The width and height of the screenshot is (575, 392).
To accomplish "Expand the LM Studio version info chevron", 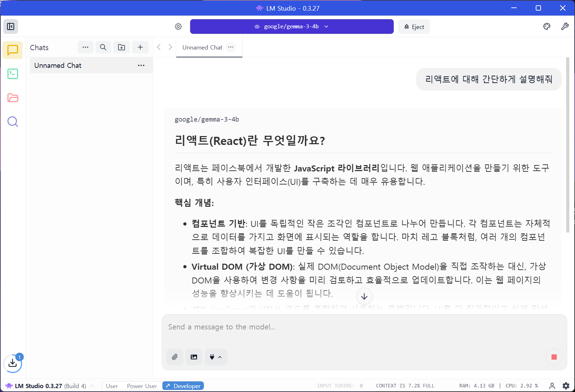I will (92, 386).
